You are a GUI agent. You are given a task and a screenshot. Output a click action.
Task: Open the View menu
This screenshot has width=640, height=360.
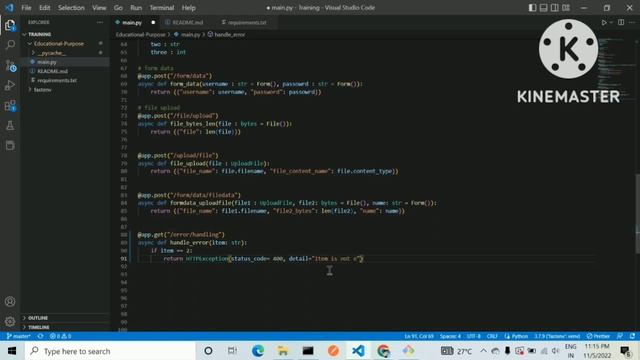tap(99, 8)
